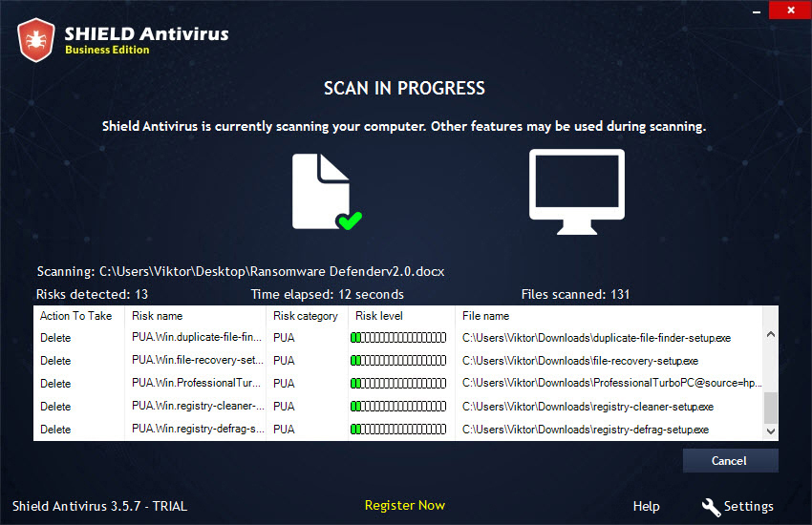Select risk name PUA.Win.duplicate-file-fin...
The height and width of the screenshot is (525, 812).
pyautogui.click(x=197, y=337)
